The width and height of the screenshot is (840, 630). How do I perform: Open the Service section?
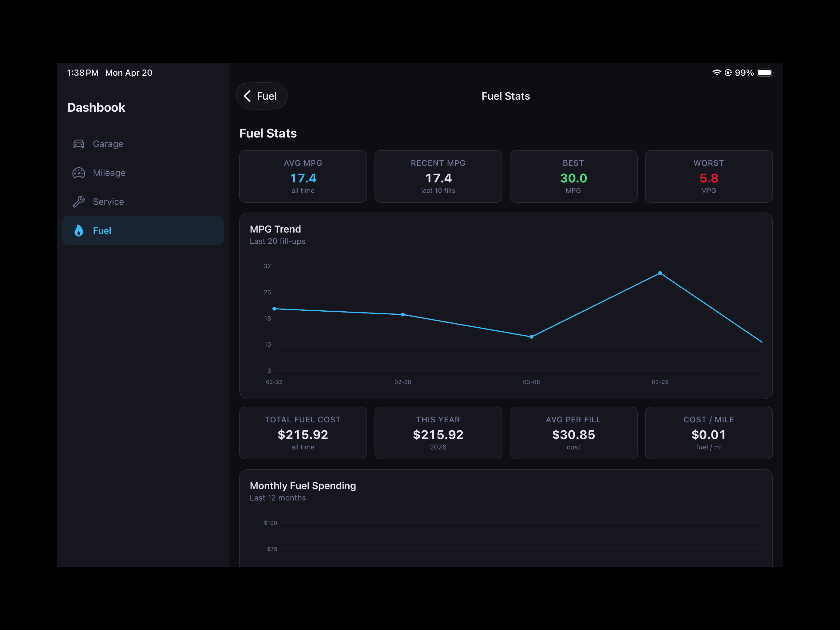tap(143, 202)
